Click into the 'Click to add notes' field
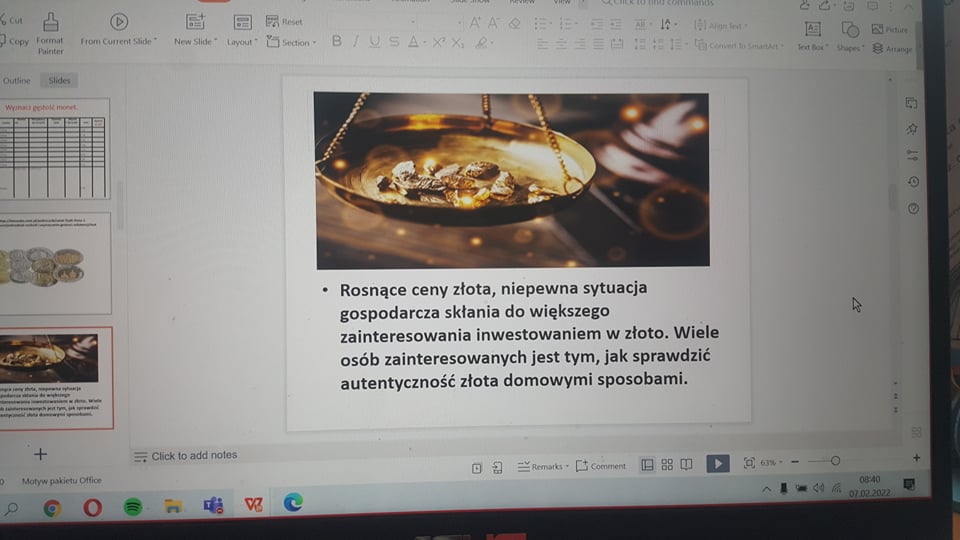The image size is (960, 540). [194, 456]
